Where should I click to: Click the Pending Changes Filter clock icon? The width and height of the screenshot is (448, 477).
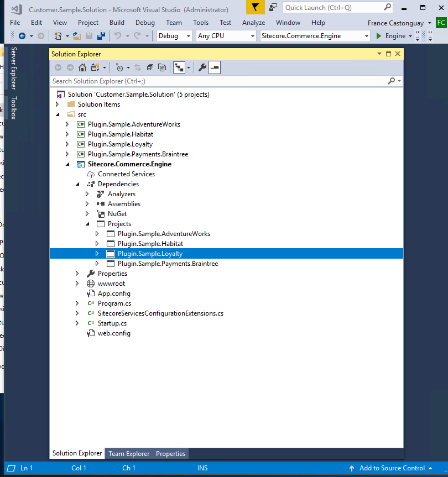click(119, 67)
